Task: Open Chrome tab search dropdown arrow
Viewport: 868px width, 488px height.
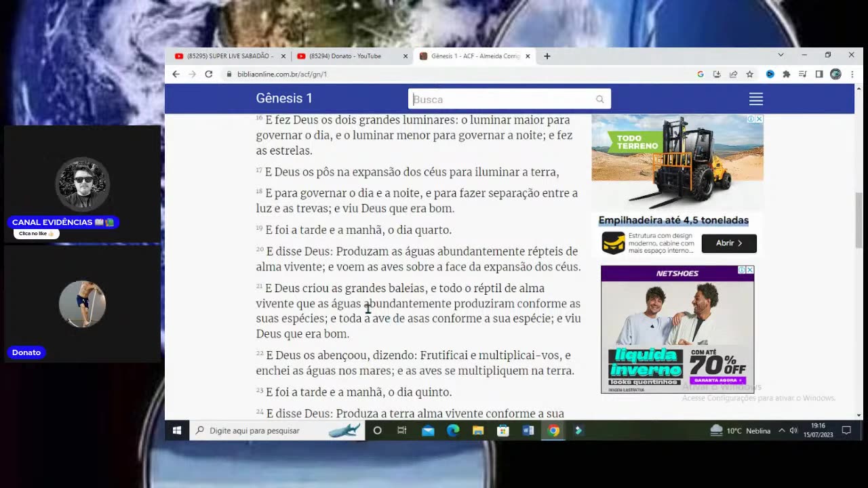Action: point(781,55)
